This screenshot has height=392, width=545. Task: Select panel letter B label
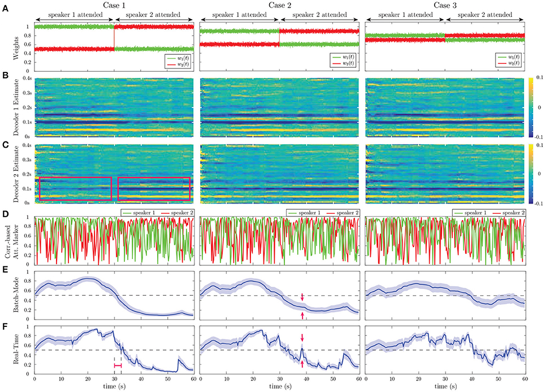click(5, 75)
